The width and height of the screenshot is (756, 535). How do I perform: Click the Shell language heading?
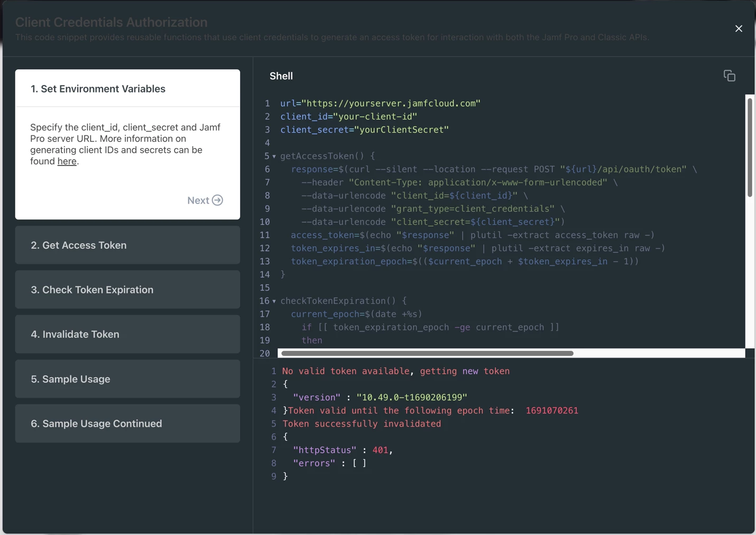coord(281,76)
